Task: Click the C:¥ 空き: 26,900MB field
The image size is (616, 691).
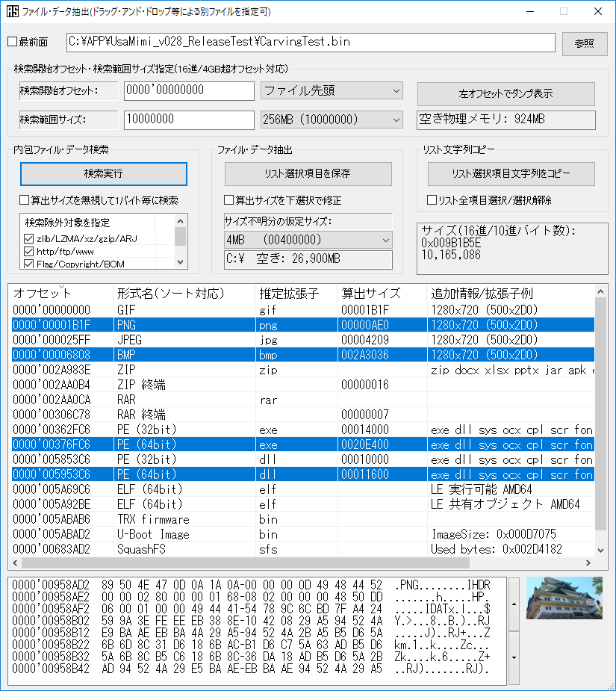Action: pos(308,259)
